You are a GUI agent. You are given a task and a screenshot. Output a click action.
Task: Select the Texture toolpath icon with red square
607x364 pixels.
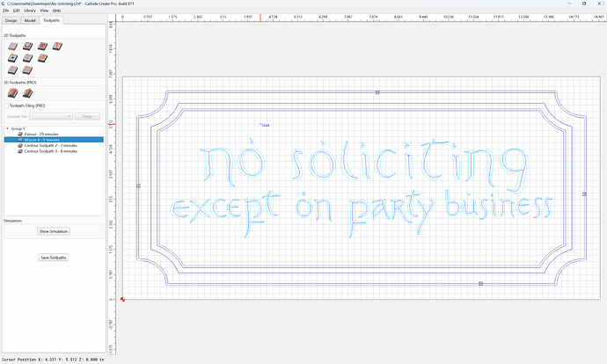coord(42,47)
